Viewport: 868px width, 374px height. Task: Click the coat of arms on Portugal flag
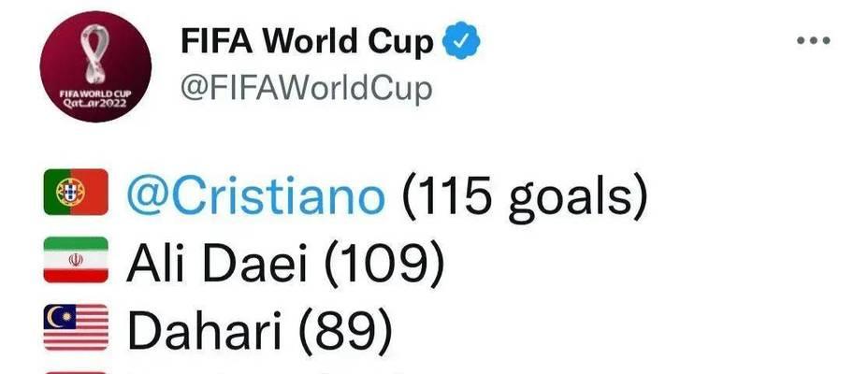coord(70,192)
